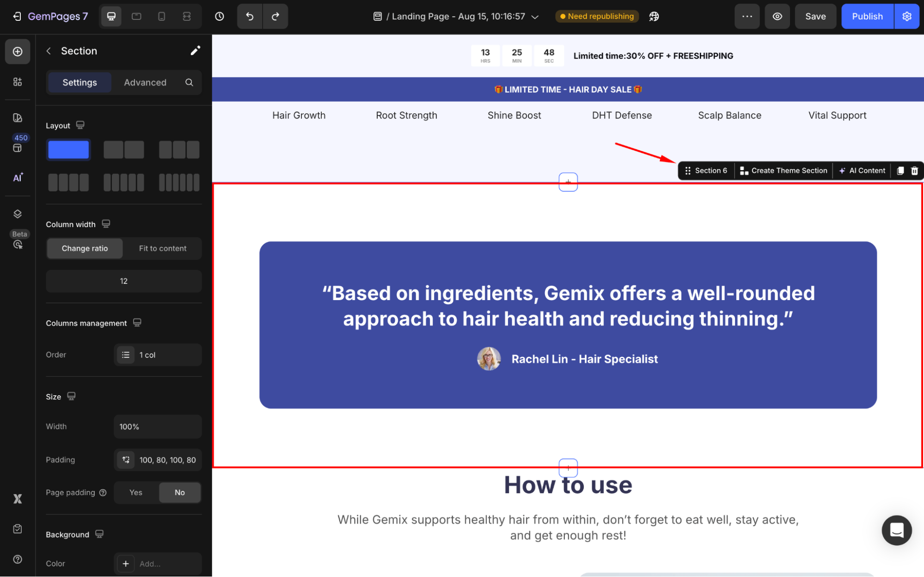Open the three-dots more options menu

click(x=747, y=17)
